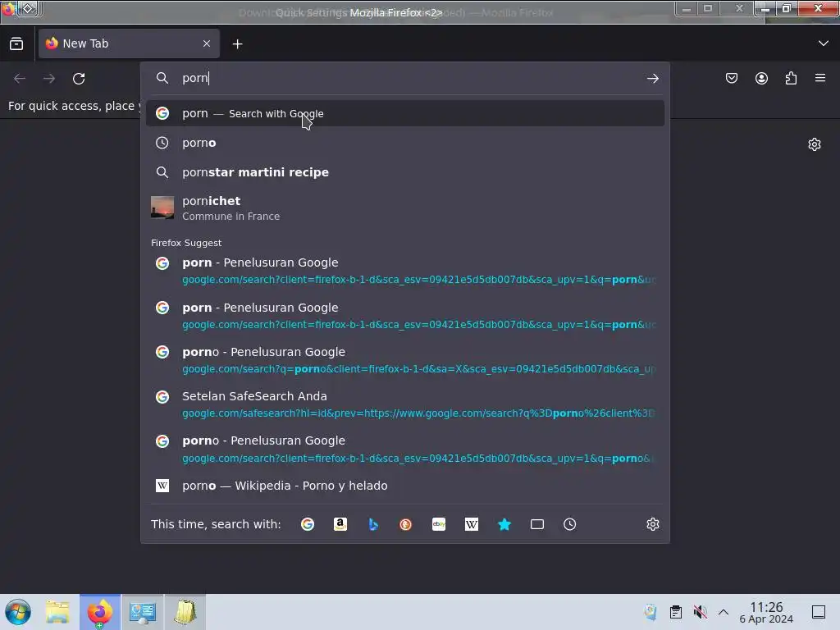This screenshot has width=840, height=630.
Task: Open file manager from taskbar
Action: 57,612
